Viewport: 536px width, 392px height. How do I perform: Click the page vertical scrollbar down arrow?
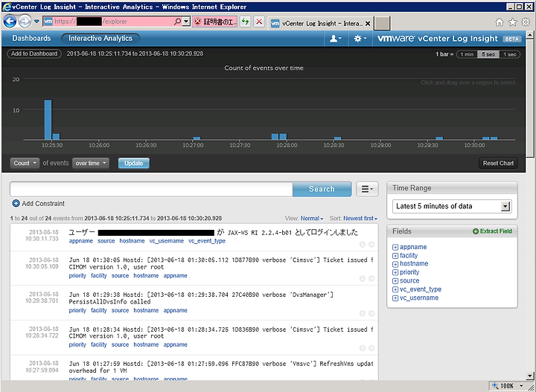[x=530, y=375]
